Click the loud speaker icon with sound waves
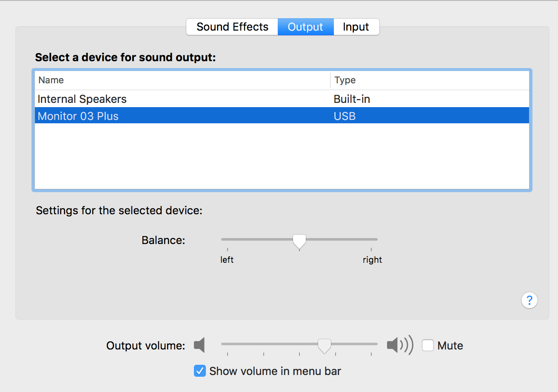Viewport: 558px width, 392px height. pyautogui.click(x=399, y=345)
